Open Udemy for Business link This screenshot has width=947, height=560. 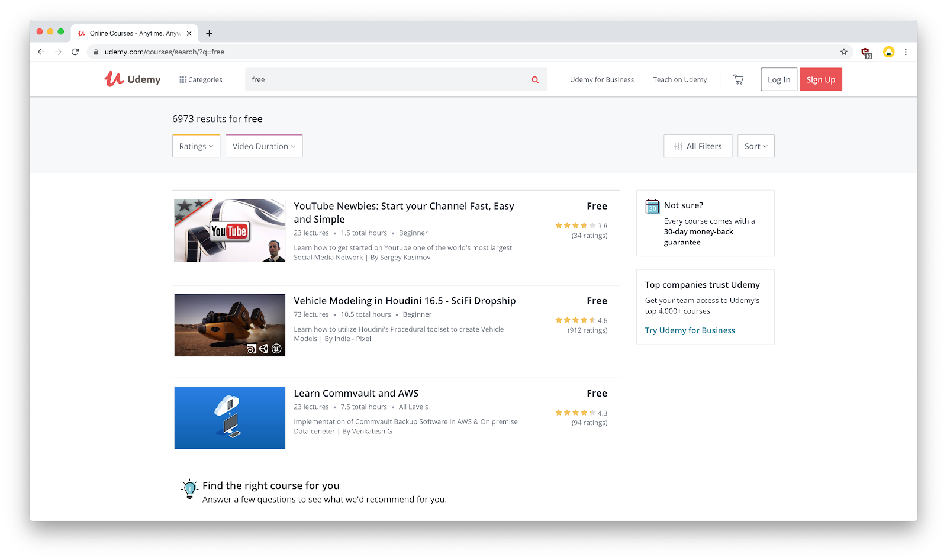tap(602, 79)
